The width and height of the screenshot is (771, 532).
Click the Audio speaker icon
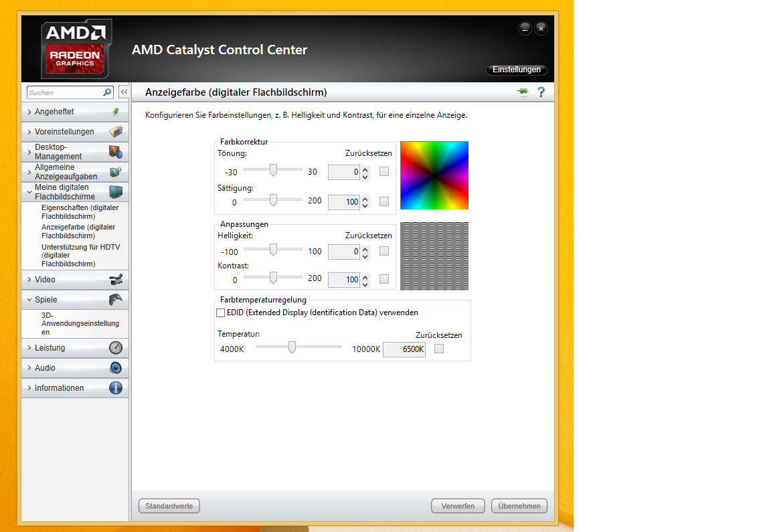(x=116, y=368)
